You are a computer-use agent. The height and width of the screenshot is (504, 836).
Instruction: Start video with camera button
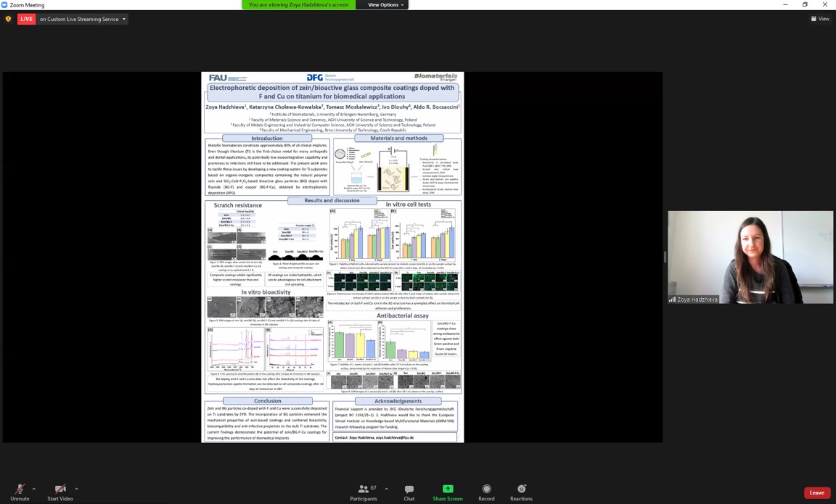click(60, 491)
